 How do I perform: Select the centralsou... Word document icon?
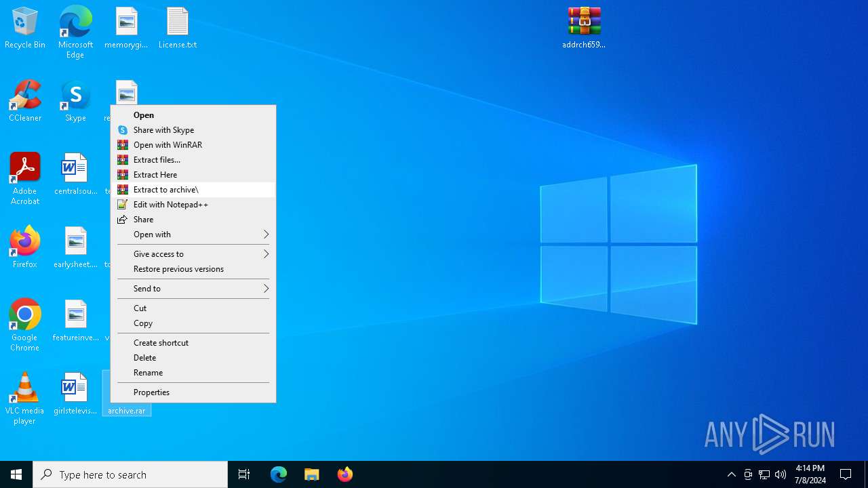point(75,175)
